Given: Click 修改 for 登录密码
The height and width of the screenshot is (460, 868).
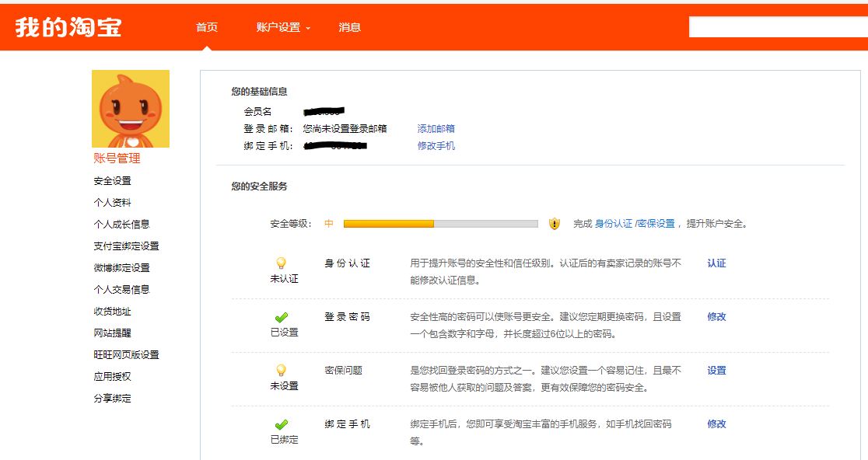Looking at the screenshot, I should point(716,317).
